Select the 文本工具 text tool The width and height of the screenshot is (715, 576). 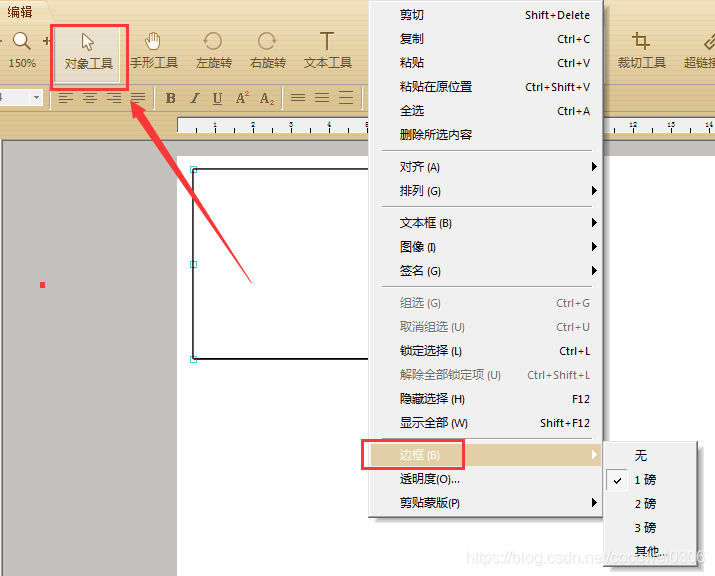(327, 52)
